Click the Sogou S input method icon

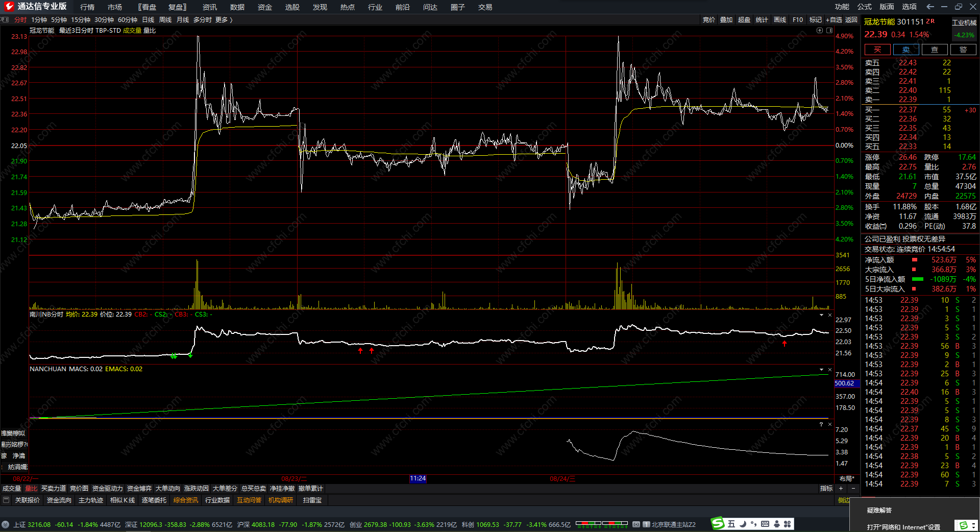point(718,523)
